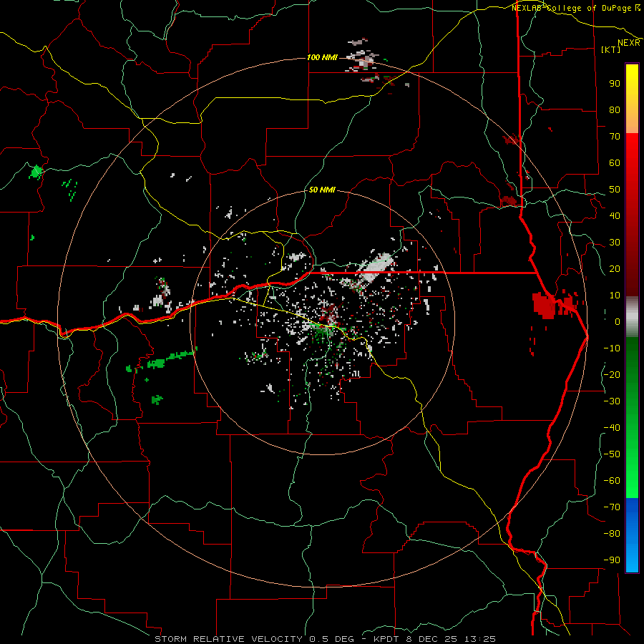Click the -50 scale label
This screenshot has height=644, width=644.
[612, 454]
